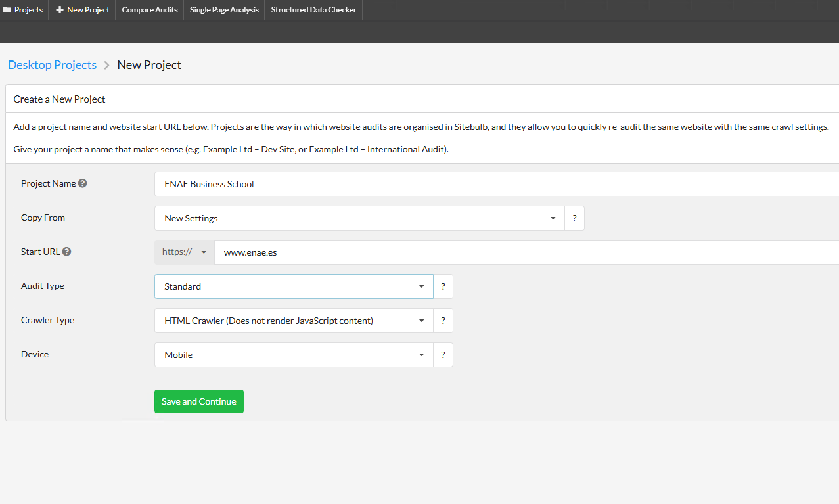This screenshot has width=839, height=504.
Task: Show help for Device setting
Action: [443, 355]
